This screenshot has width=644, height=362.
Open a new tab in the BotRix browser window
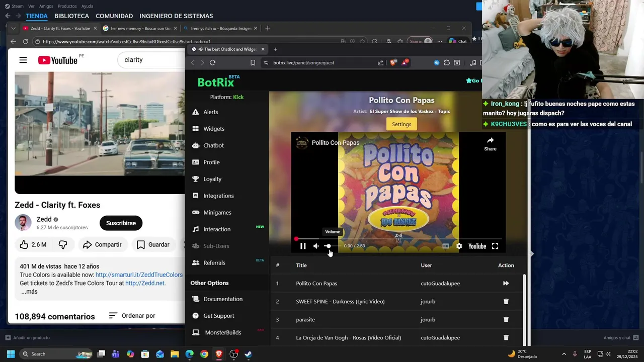(x=275, y=49)
